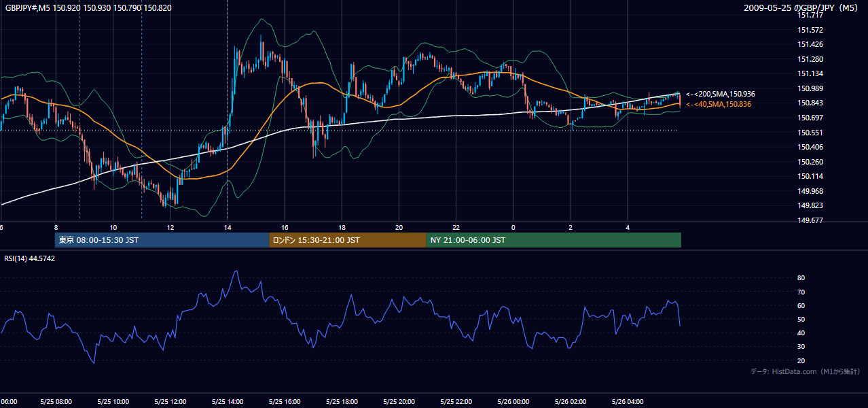Viewport: 868px width, 408px height.
Task: Click the Tokyo session bar 東京 08:00-15:30 JST
Action: click(162, 240)
